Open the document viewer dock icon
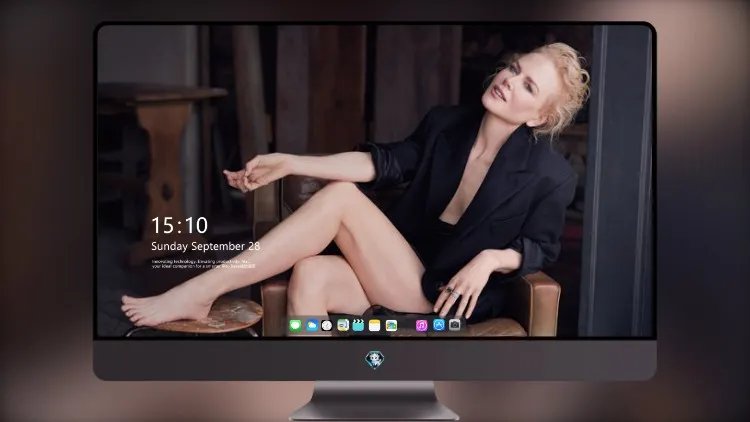The image size is (750, 422). coord(343,325)
